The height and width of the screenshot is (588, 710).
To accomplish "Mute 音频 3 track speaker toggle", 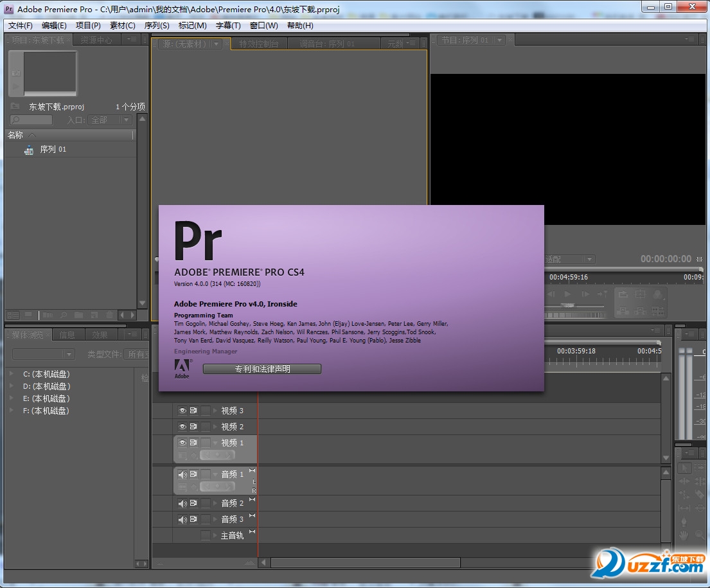I will tap(182, 519).
